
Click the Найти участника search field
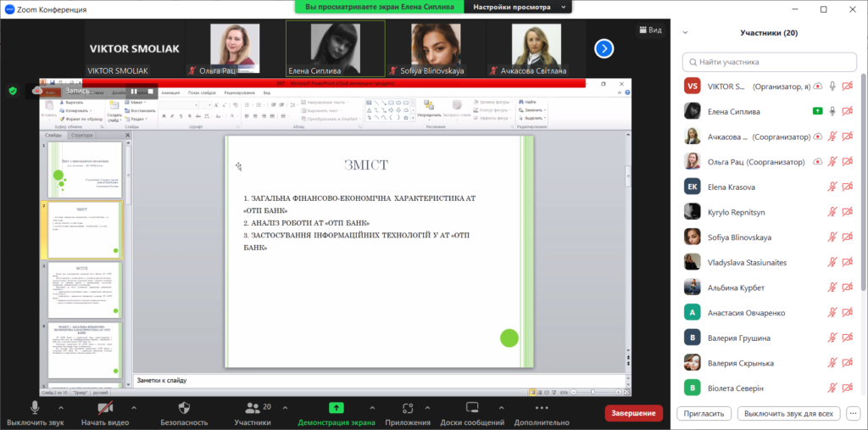(770, 62)
